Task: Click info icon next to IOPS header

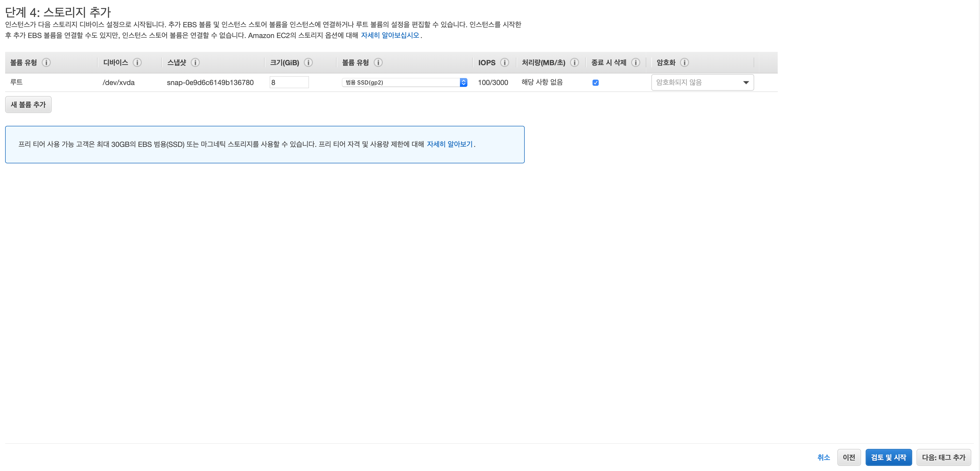Action: pos(504,62)
